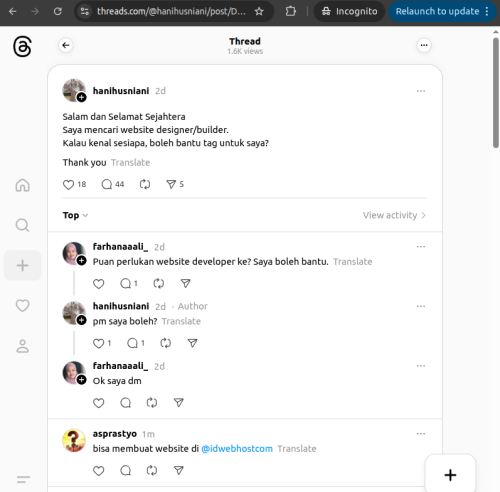Open more options for hanihusniani's main post
Viewport: 500px width, 492px height.
[421, 91]
